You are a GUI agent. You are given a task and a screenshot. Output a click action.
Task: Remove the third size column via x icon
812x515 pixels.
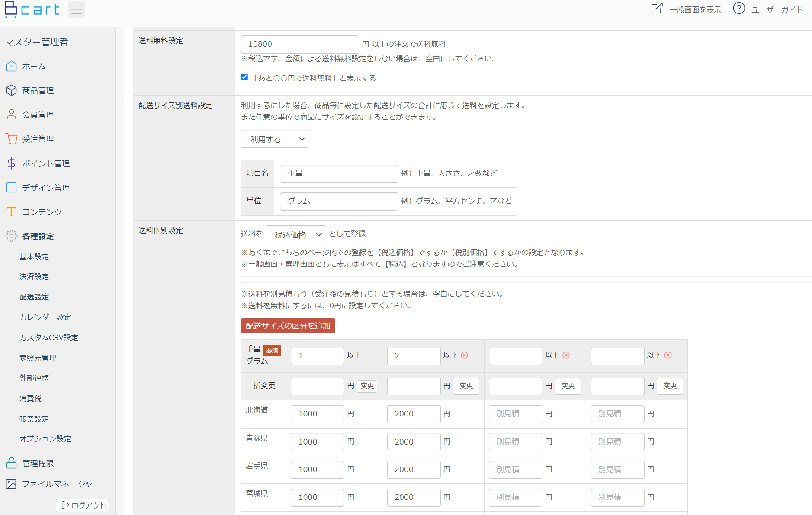pyautogui.click(x=566, y=355)
